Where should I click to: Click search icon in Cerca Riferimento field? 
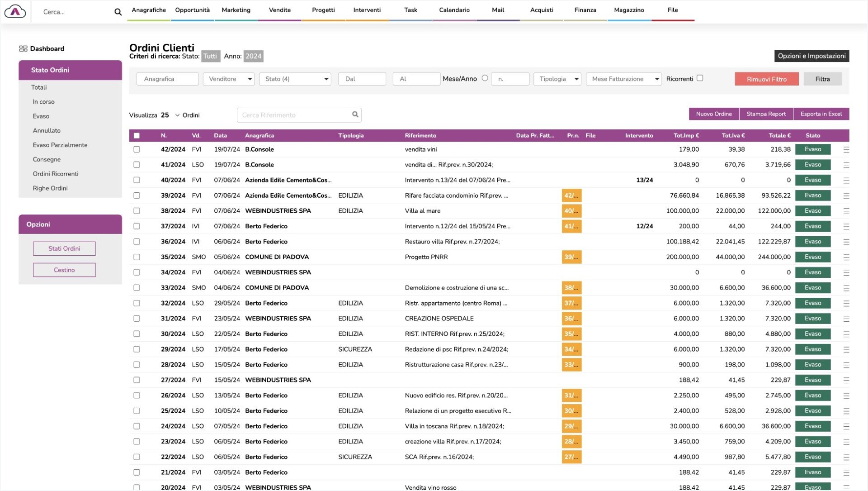[x=355, y=114]
